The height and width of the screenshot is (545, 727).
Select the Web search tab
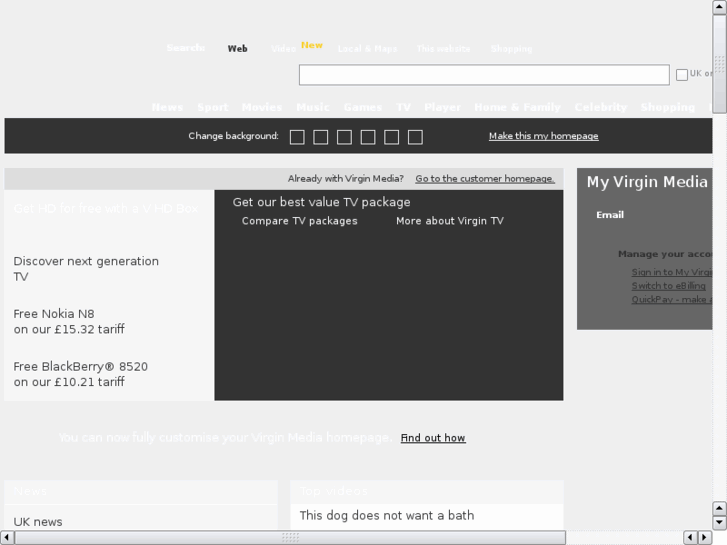pyautogui.click(x=237, y=49)
